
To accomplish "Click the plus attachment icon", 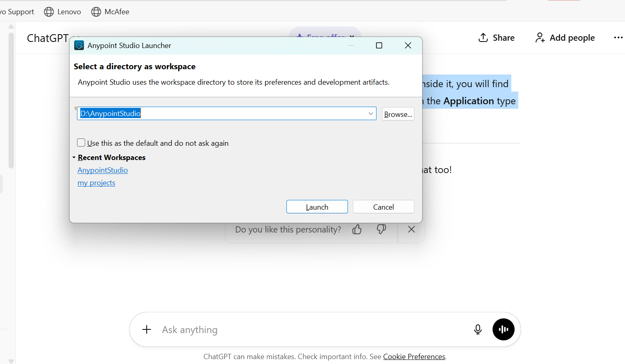I will pos(147,329).
